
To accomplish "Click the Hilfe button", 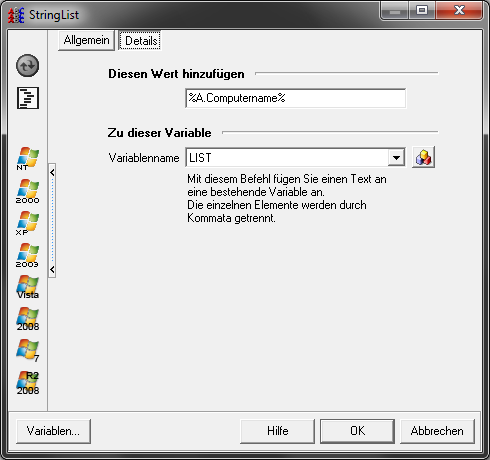I will point(277,431).
